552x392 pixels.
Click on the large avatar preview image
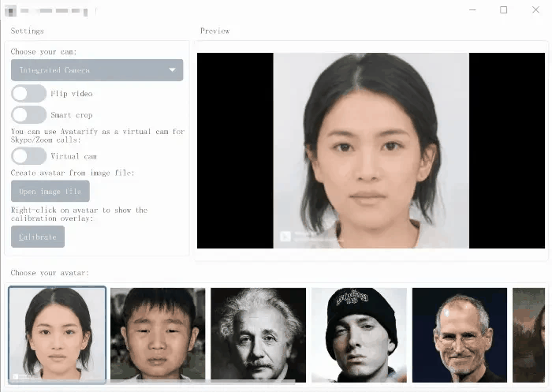click(371, 150)
